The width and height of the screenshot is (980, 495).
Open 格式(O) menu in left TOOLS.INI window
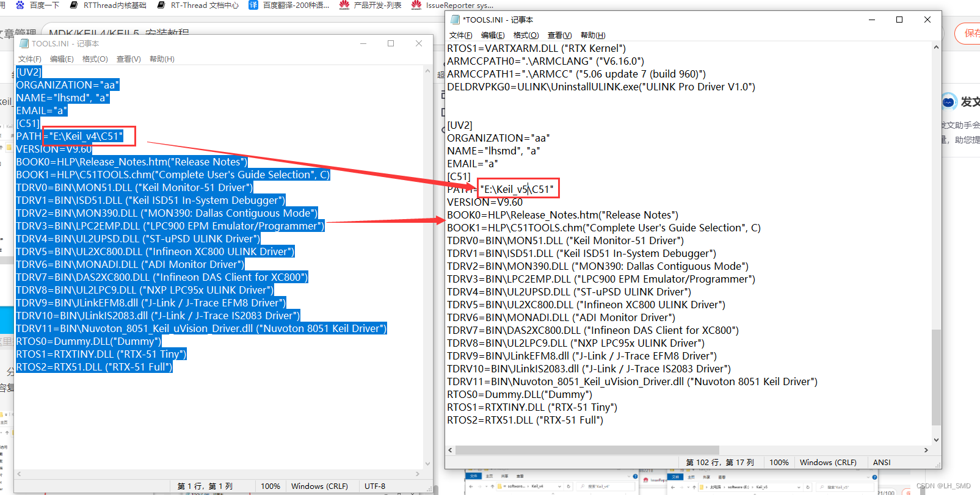[x=95, y=59]
